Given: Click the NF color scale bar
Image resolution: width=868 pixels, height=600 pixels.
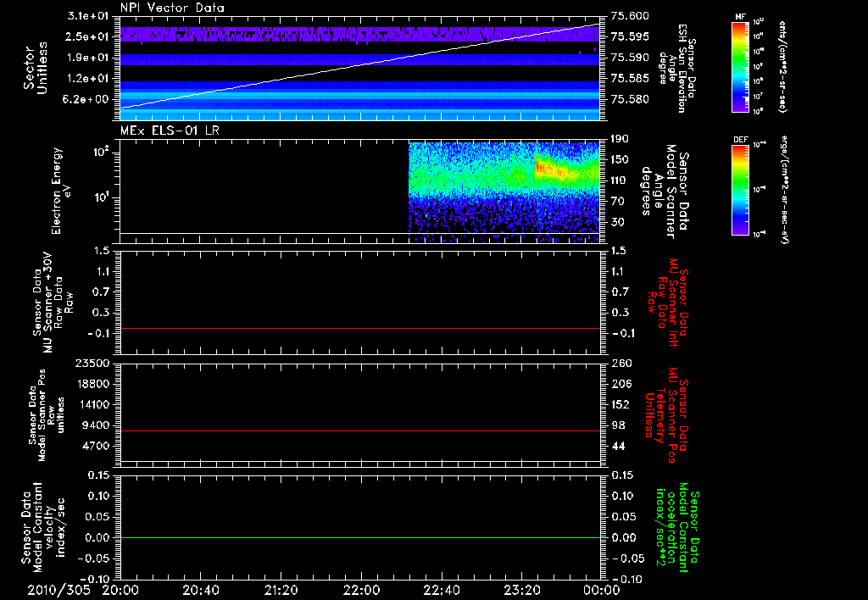Looking at the screenshot, I should pos(742,68).
